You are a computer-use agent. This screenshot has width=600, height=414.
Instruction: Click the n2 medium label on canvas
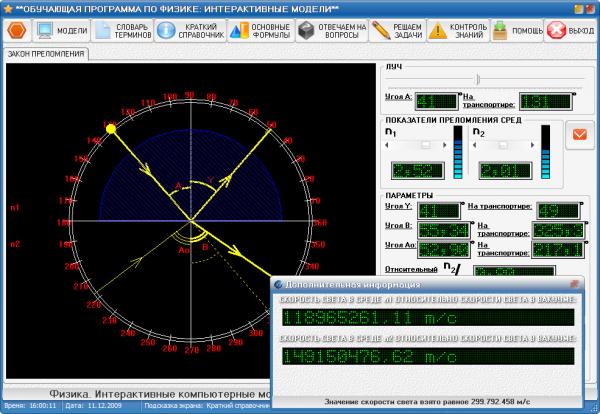15,244
